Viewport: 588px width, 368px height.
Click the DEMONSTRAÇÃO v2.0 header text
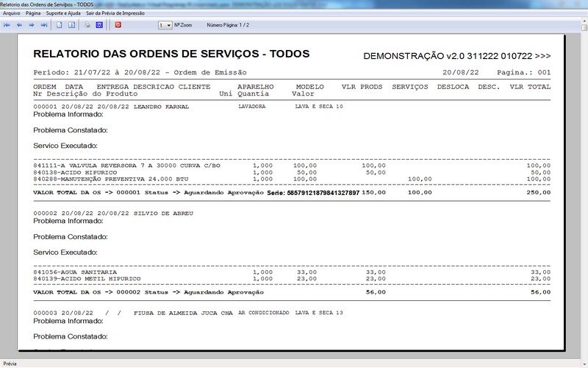coord(456,56)
